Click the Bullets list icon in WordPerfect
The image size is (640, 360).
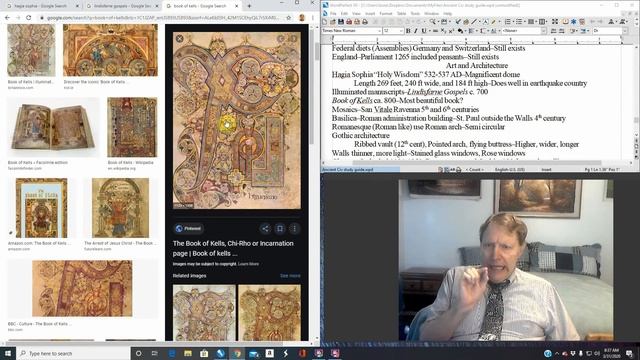[x=519, y=22]
